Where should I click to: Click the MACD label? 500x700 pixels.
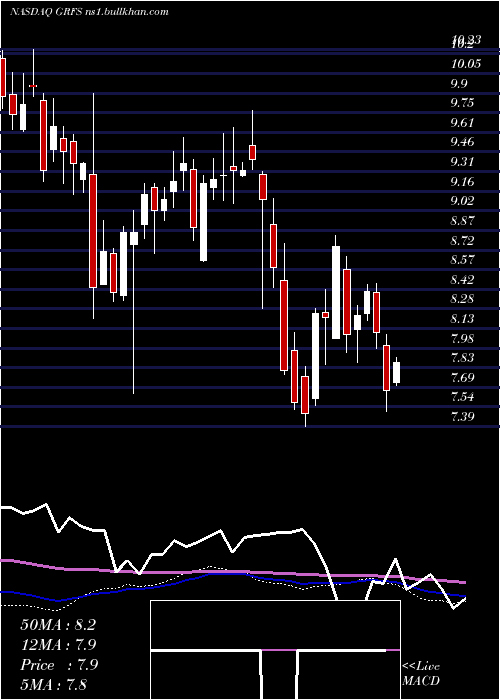pos(421,681)
